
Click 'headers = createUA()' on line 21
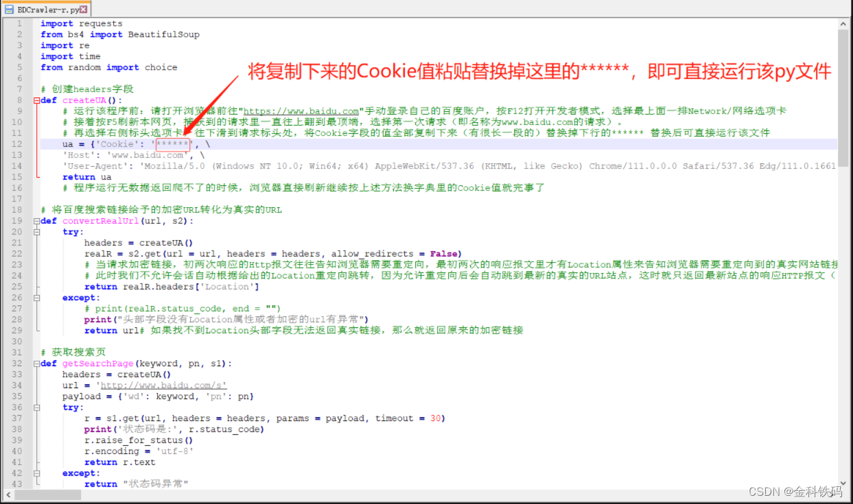click(139, 243)
